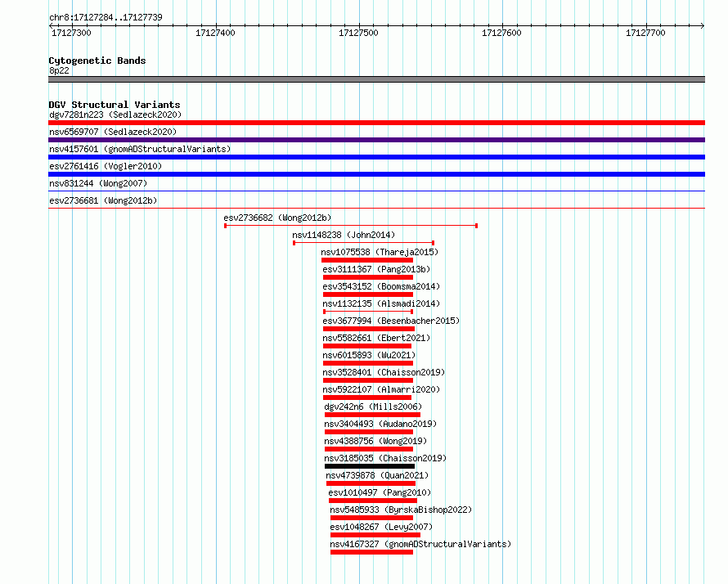Viewport: 728px width, 584px height.
Task: Open nsv5485933 (ByrskaBishop2022) label
Action: pos(401,510)
